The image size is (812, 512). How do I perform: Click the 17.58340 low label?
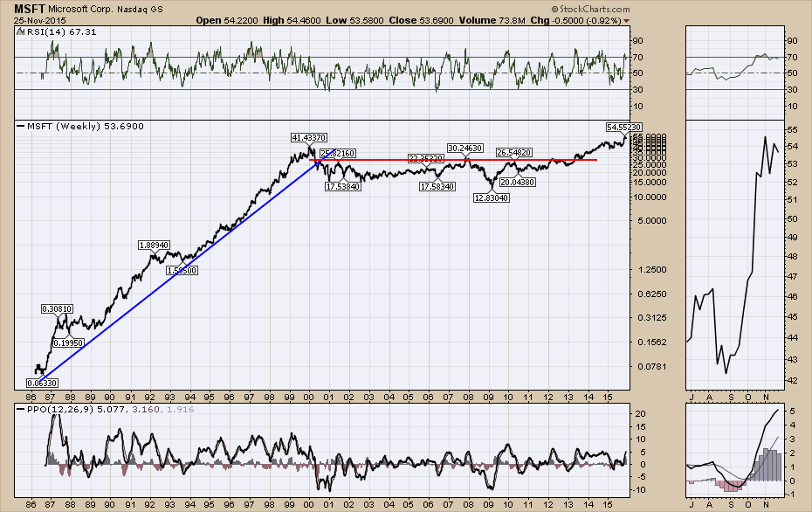click(x=437, y=186)
